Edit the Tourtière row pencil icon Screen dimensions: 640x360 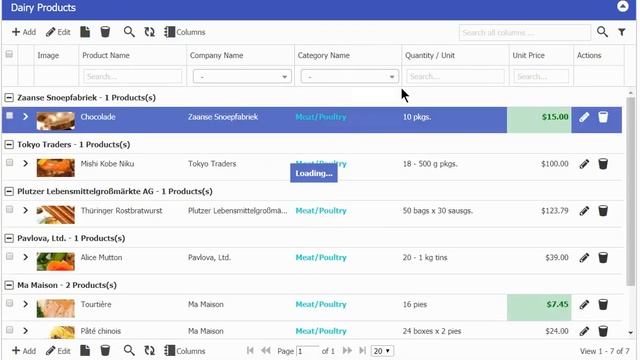pyautogui.click(x=584, y=305)
